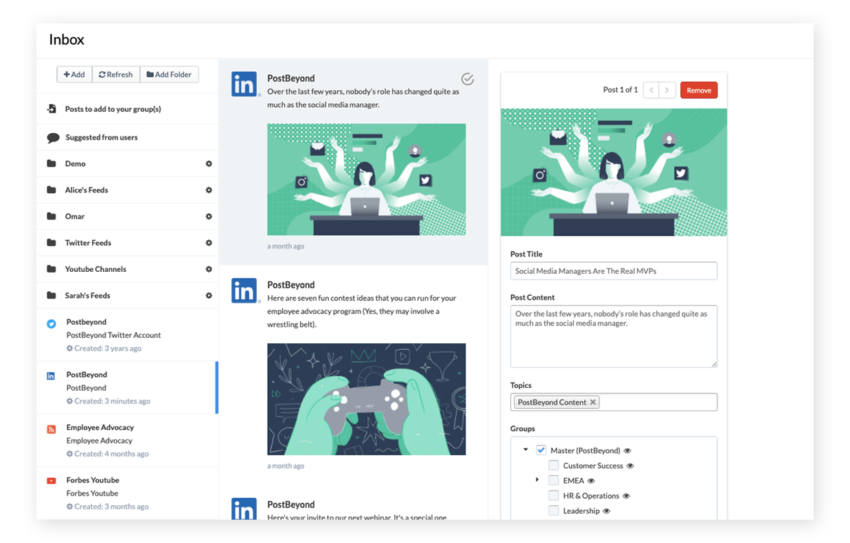This screenshot has height=543, width=850.
Task: Open settings gear for Twitter Feeds
Action: [209, 243]
